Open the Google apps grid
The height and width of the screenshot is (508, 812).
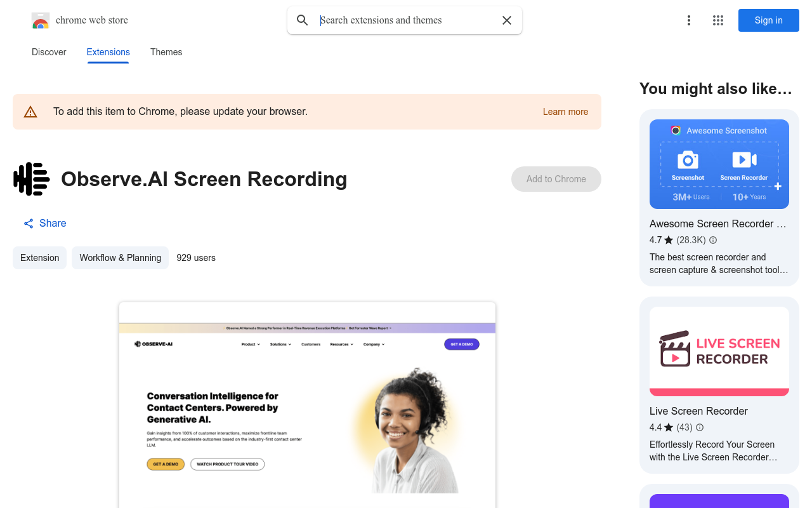click(718, 20)
